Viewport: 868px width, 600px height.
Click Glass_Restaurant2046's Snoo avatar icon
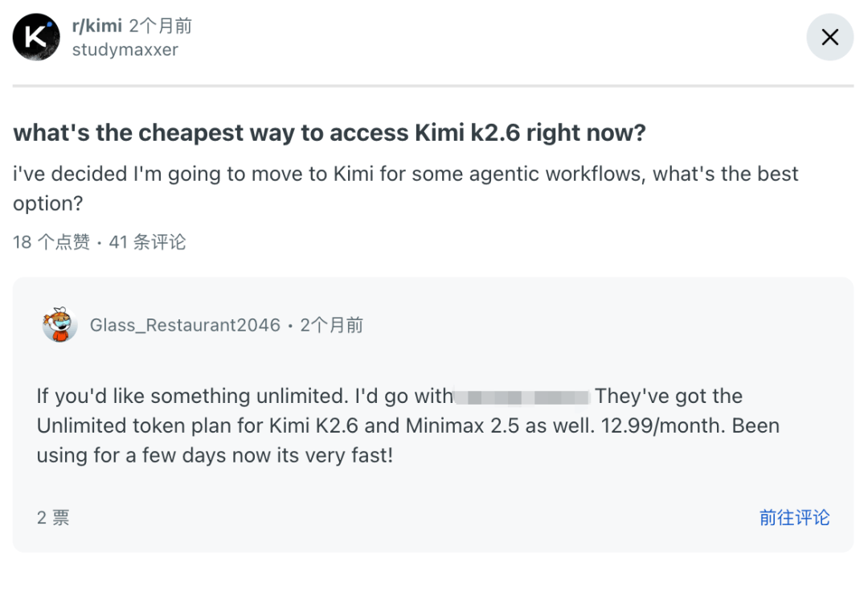(59, 325)
